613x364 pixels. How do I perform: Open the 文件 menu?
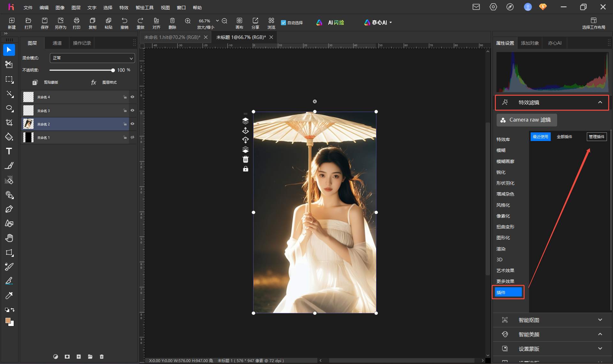pos(28,8)
